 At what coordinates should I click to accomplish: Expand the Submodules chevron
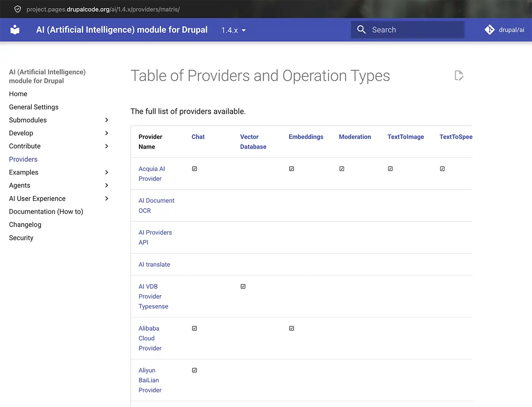point(106,120)
